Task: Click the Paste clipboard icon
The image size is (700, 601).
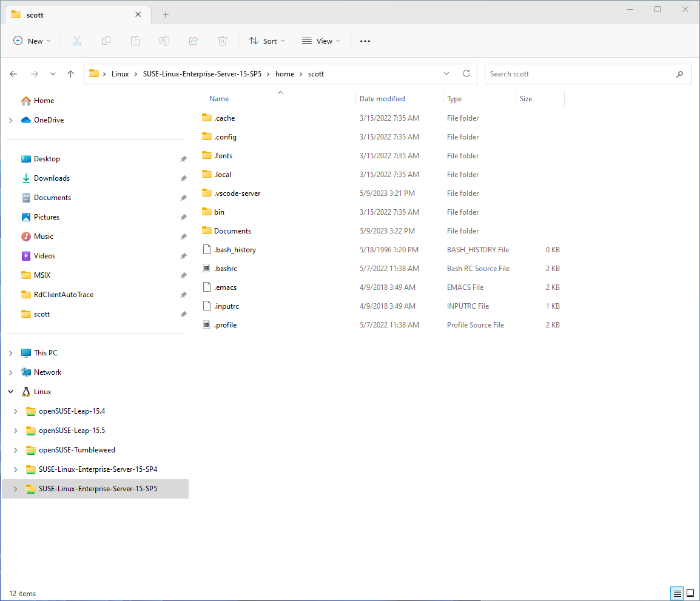Action: tap(135, 41)
